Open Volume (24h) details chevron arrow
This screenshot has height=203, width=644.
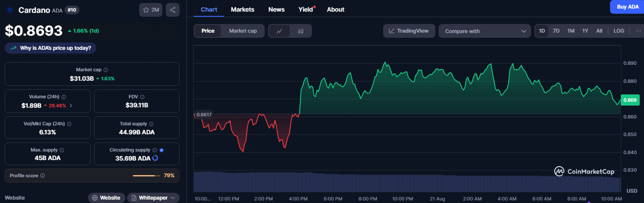[x=71, y=105]
